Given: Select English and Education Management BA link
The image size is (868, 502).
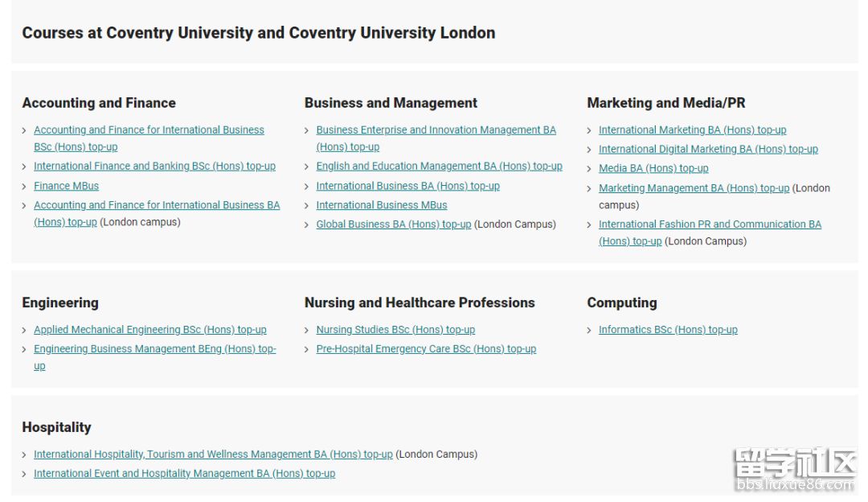Looking at the screenshot, I should click(x=439, y=167).
